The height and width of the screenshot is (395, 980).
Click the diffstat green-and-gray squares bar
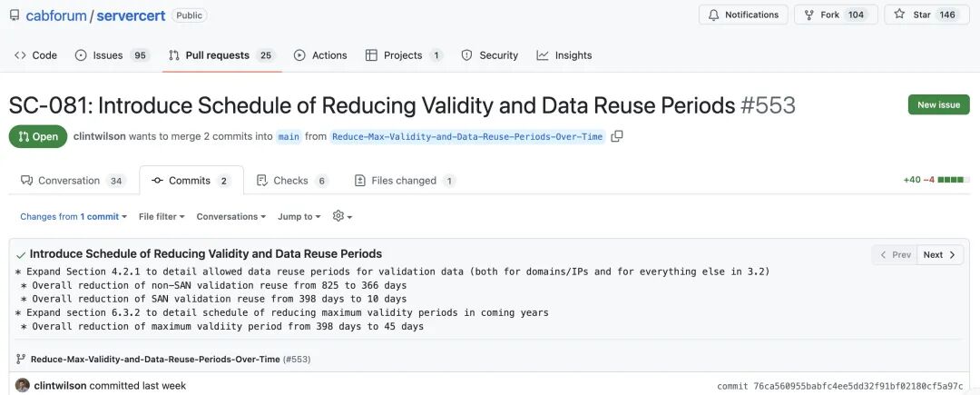pos(950,180)
